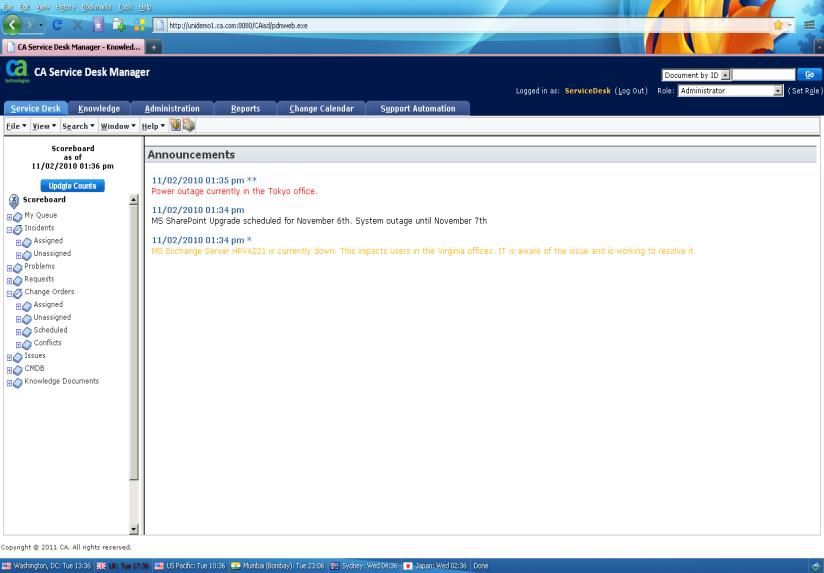Reload the page with the refresh icon

pyautogui.click(x=57, y=25)
